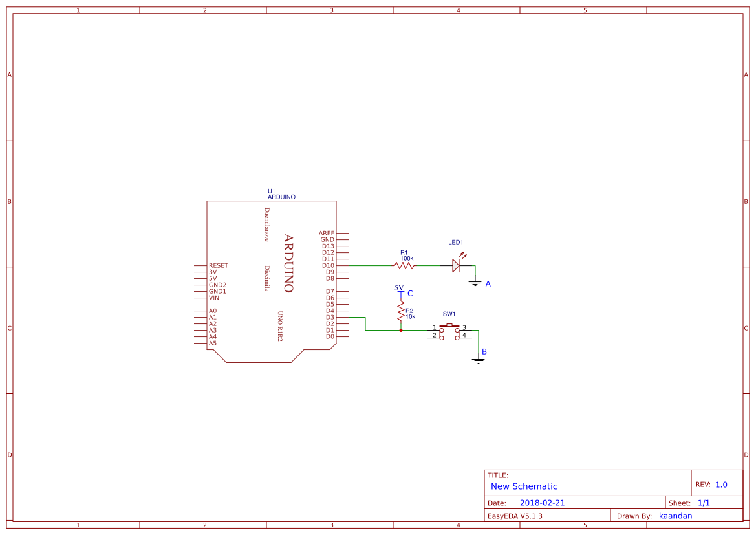The image size is (756, 535).
Task: Select the LED1 diode symbol
Action: 456,265
